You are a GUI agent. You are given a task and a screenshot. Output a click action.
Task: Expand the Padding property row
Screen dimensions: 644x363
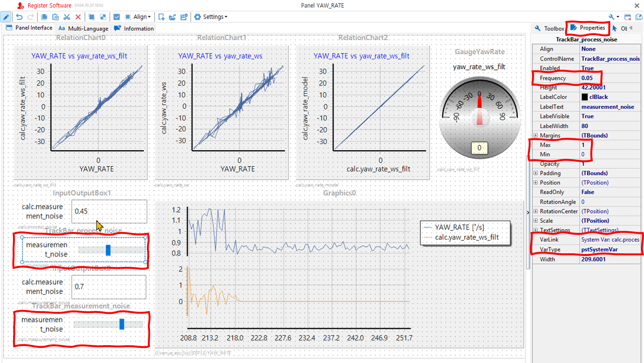coord(535,173)
